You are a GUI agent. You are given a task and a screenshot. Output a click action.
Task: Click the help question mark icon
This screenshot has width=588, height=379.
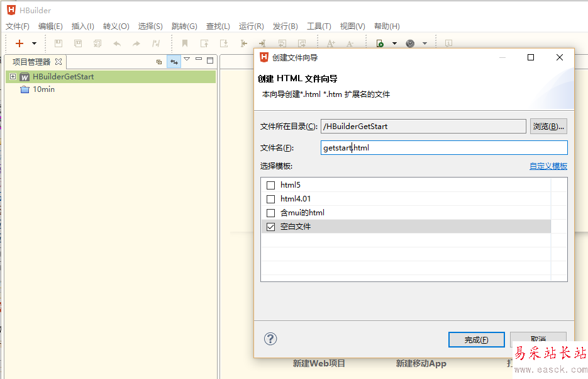[x=270, y=339]
